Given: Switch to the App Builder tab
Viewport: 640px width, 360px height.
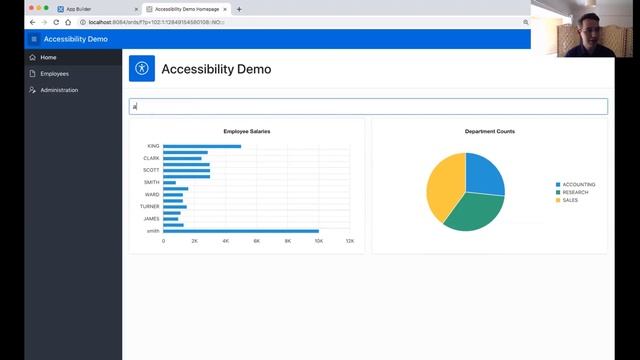Looking at the screenshot, I should [97, 9].
